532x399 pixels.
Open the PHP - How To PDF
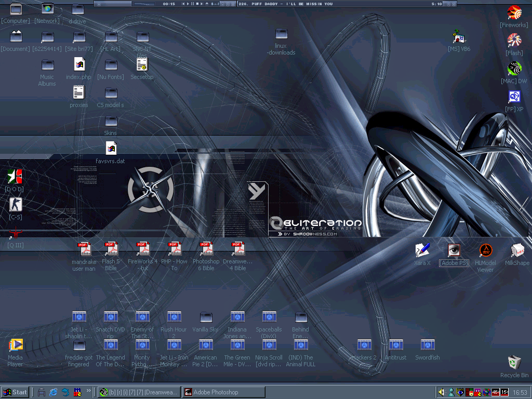click(174, 256)
